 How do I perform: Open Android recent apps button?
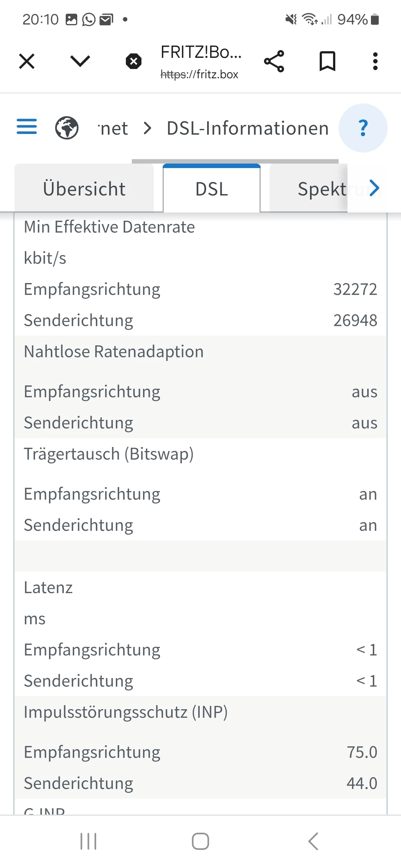(x=88, y=841)
